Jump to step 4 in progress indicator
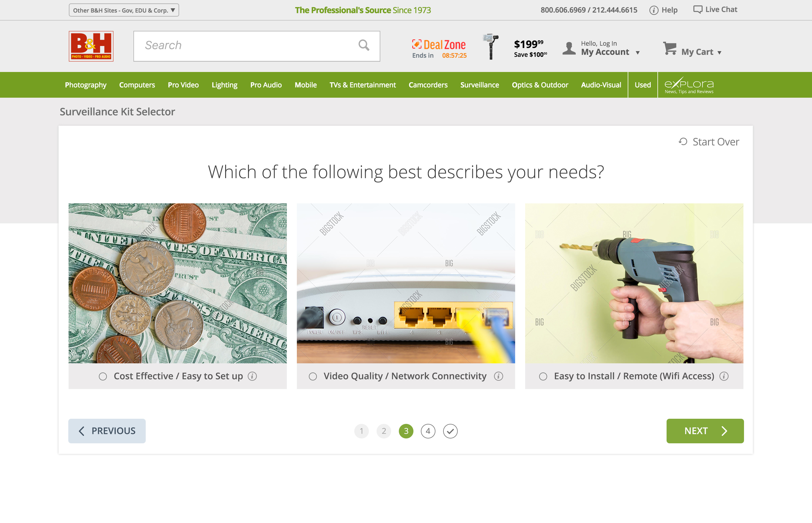This screenshot has height=523, width=812. pyautogui.click(x=428, y=431)
